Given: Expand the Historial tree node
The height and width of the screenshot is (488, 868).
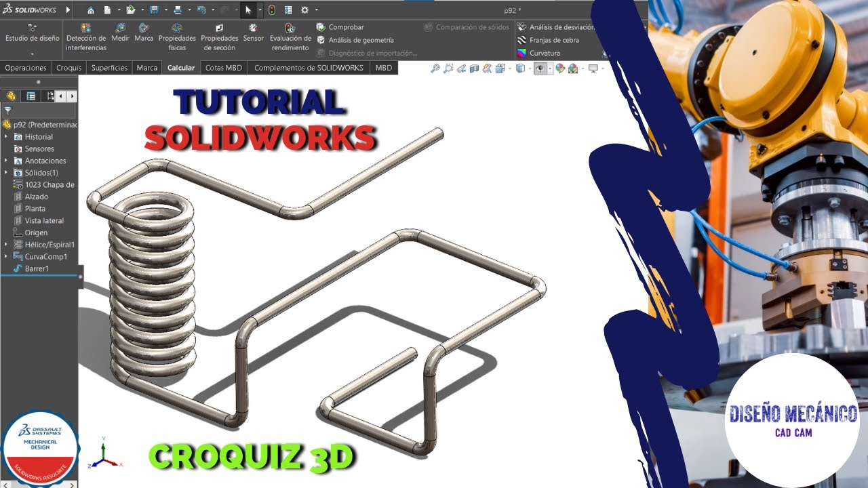Looking at the screenshot, I should tap(6, 137).
